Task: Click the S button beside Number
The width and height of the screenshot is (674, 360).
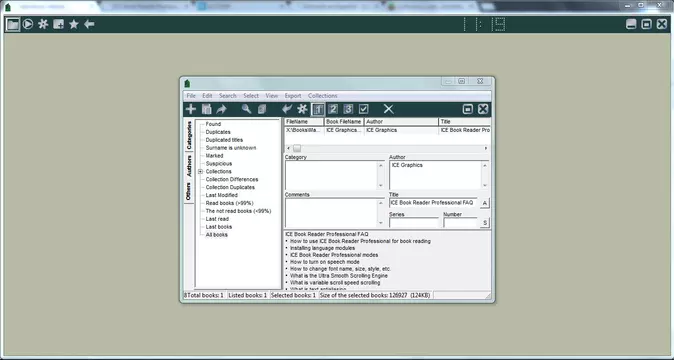Action: pos(484,223)
